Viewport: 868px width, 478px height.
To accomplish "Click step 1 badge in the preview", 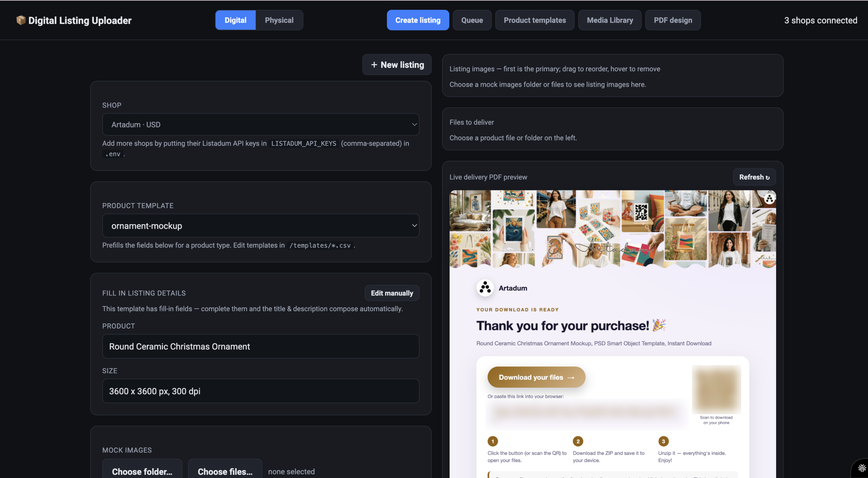I will pos(493,441).
